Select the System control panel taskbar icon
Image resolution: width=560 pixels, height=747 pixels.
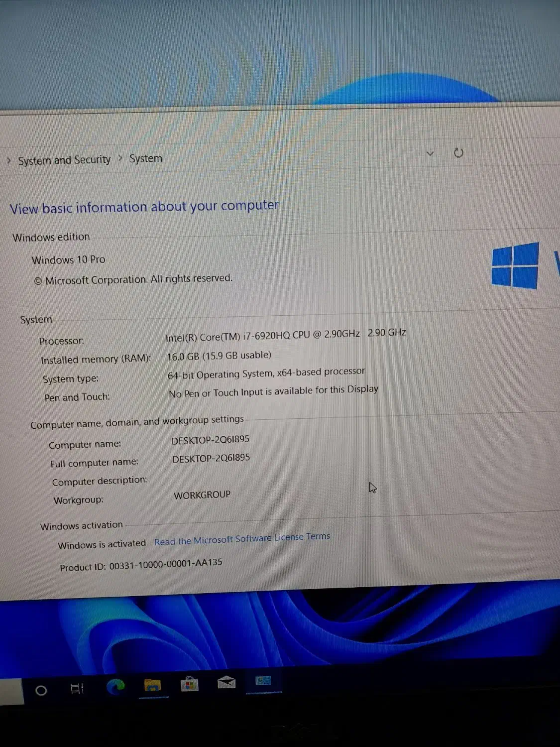click(263, 681)
